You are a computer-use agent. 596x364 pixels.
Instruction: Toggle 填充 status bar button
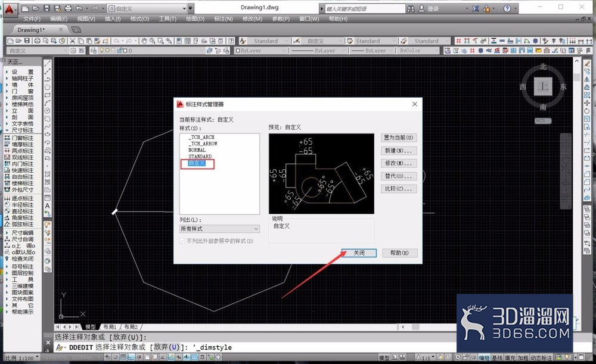tap(510, 357)
